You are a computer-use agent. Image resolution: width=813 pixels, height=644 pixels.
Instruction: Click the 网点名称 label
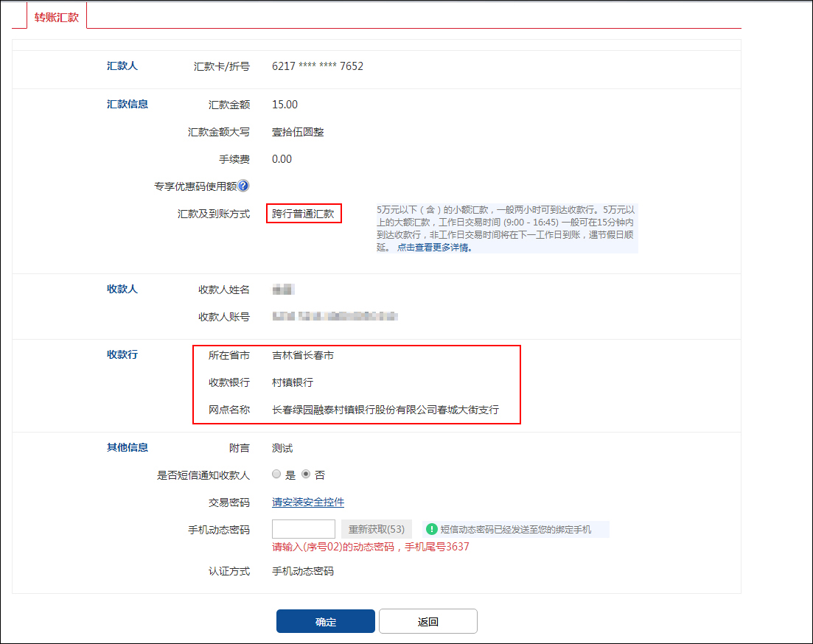229,410
